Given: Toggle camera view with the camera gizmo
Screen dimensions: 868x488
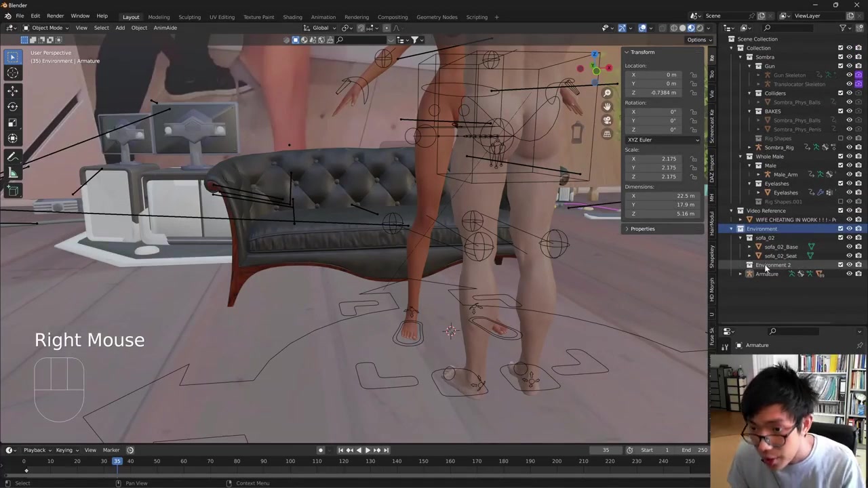Looking at the screenshot, I should [607, 120].
